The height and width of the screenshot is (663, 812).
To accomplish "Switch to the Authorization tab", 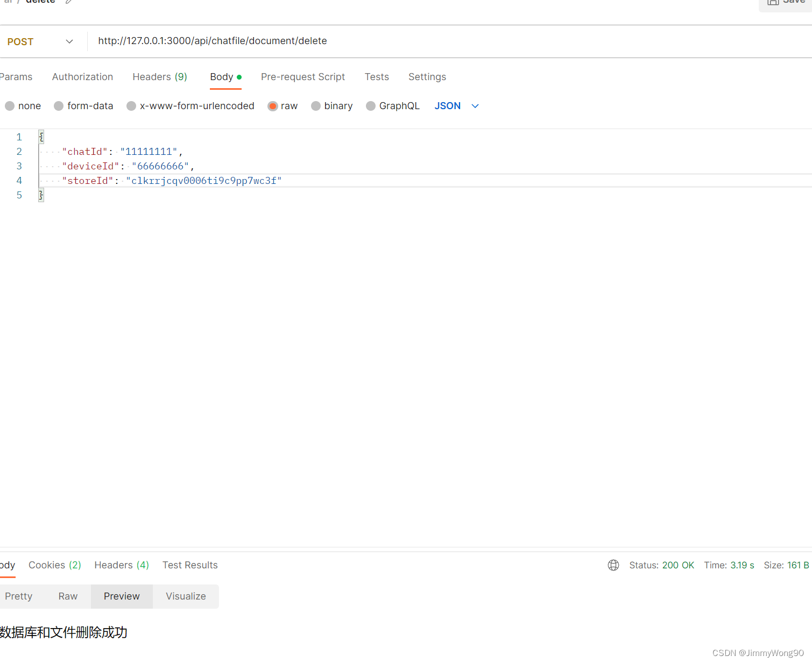I will pos(82,77).
